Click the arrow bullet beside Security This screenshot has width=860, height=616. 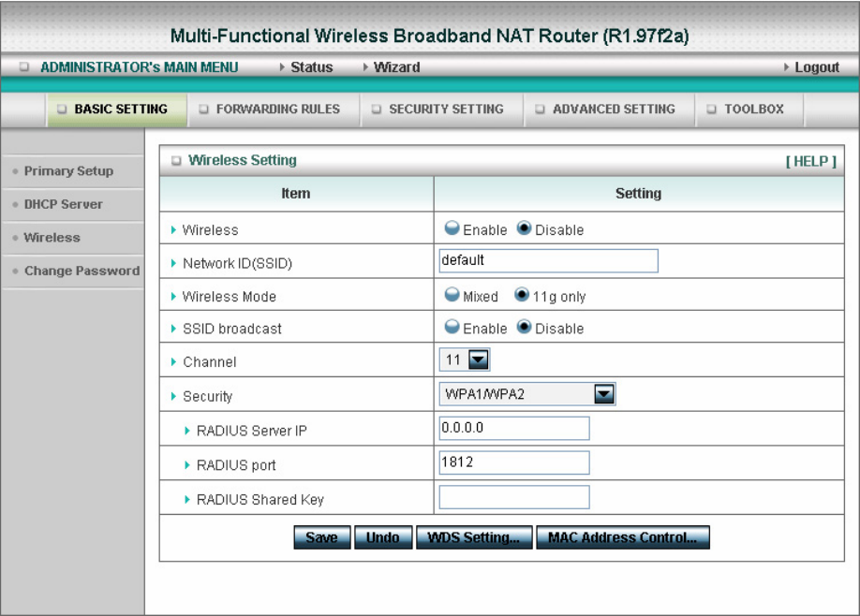click(173, 396)
